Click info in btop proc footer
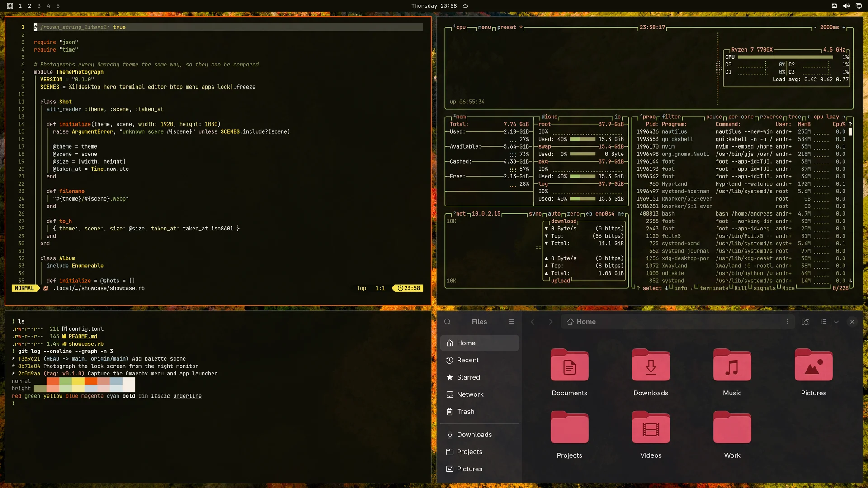The width and height of the screenshot is (868, 488). pos(681,288)
